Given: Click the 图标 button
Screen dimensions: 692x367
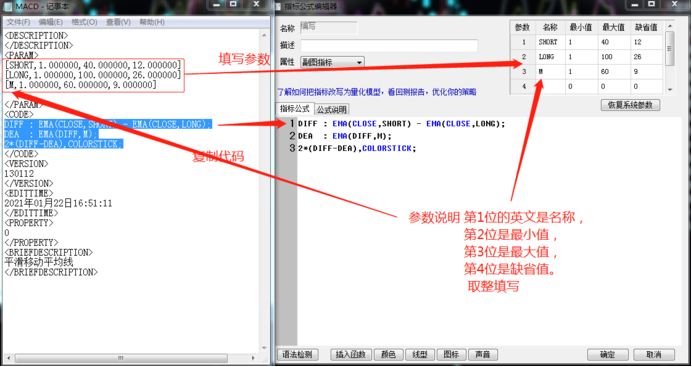Looking at the screenshot, I should [451, 354].
